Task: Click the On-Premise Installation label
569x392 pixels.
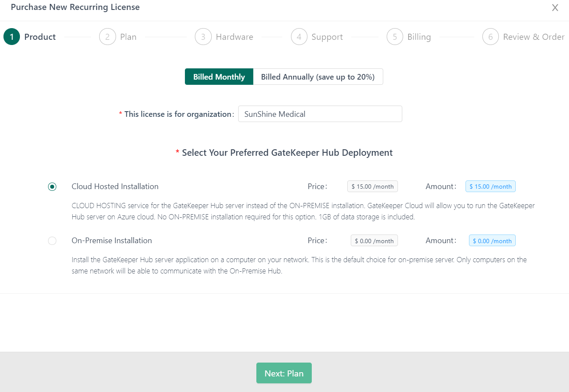Action: 112,241
